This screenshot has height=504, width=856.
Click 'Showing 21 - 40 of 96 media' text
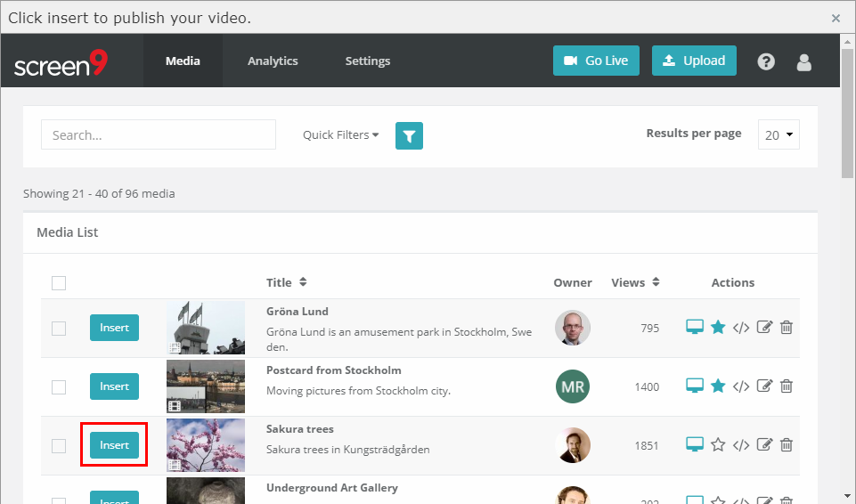coord(99,193)
